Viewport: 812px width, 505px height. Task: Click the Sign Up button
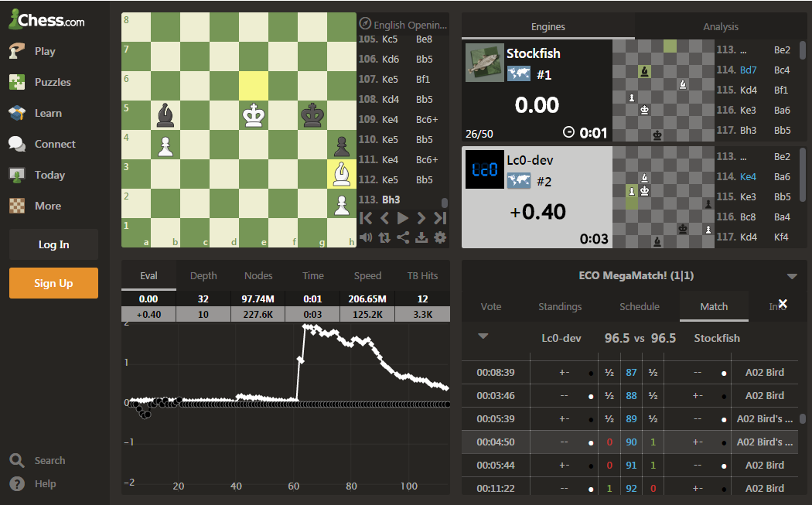click(x=53, y=283)
